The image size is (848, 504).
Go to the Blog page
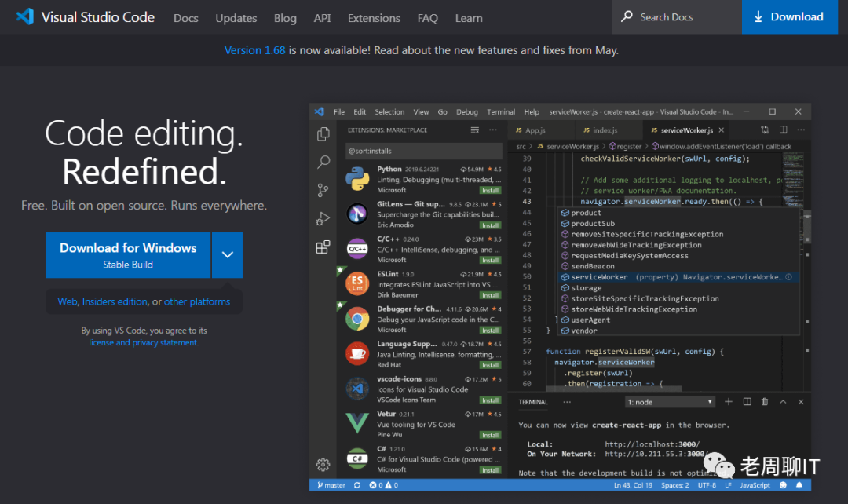285,18
